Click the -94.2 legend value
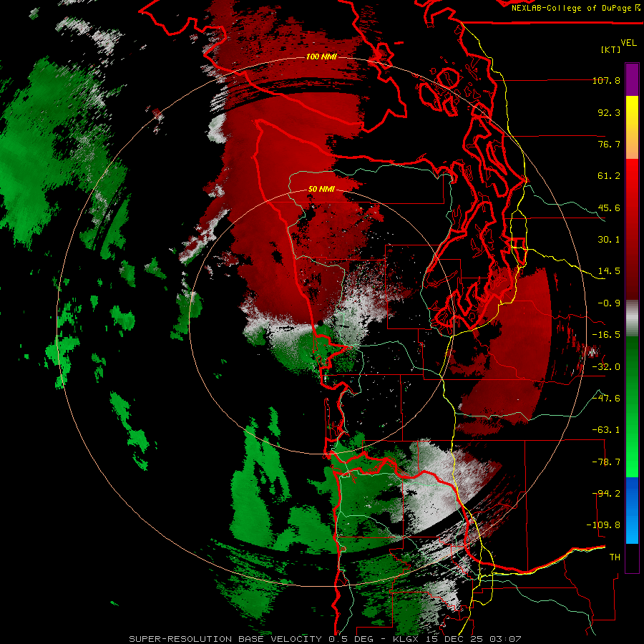The width and height of the screenshot is (644, 644). (x=606, y=494)
